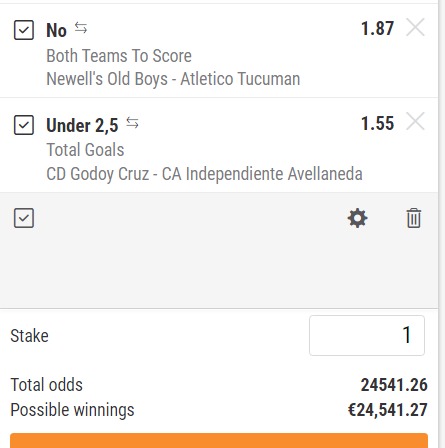Toggle the select-all checkbox in the gray bar

tap(24, 218)
